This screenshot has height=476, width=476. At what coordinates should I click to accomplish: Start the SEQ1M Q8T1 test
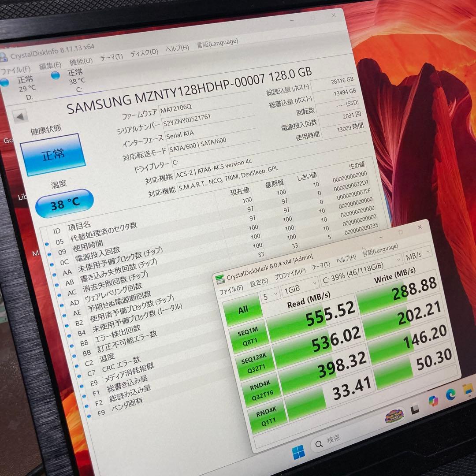click(249, 337)
